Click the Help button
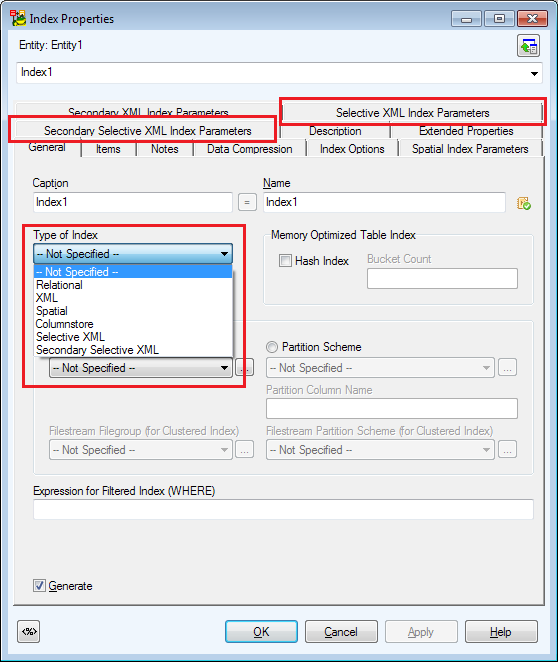This screenshot has height=662, width=558. point(501,632)
